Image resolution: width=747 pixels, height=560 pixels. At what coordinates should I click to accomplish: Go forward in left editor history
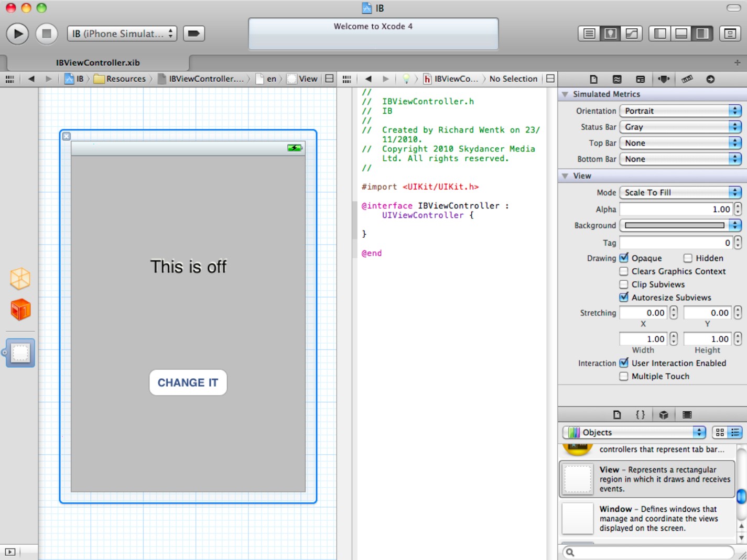pos(49,79)
